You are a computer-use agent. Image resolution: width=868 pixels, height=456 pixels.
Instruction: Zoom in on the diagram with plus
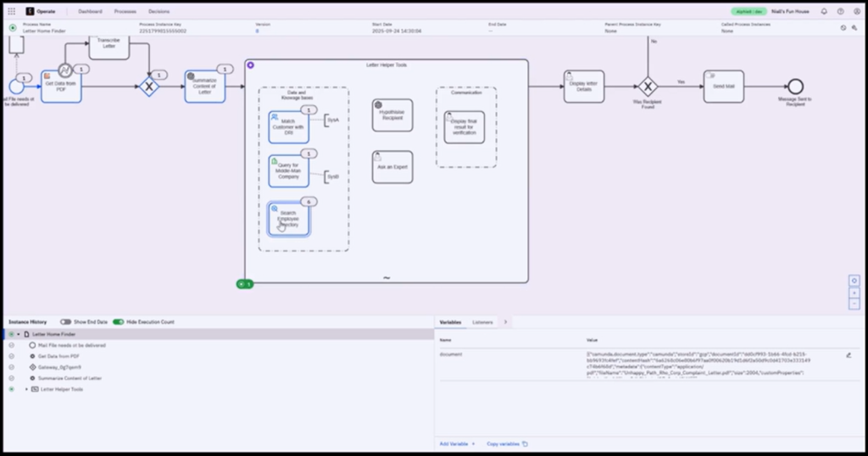[854, 292]
